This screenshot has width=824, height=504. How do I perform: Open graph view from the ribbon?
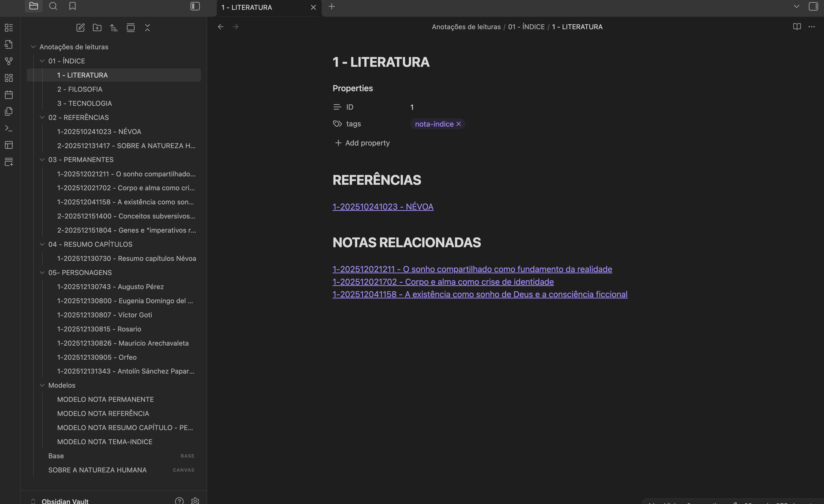tap(9, 61)
